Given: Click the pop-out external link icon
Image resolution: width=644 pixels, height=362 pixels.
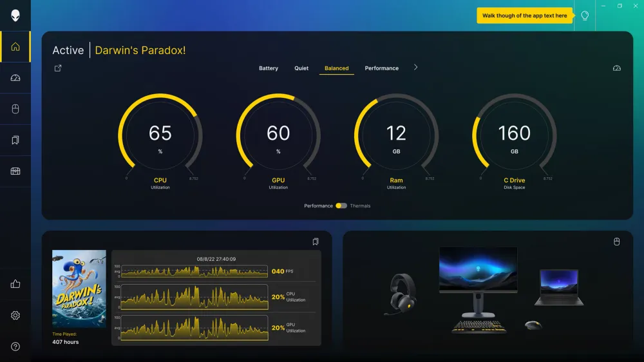Looking at the screenshot, I should coord(58,68).
